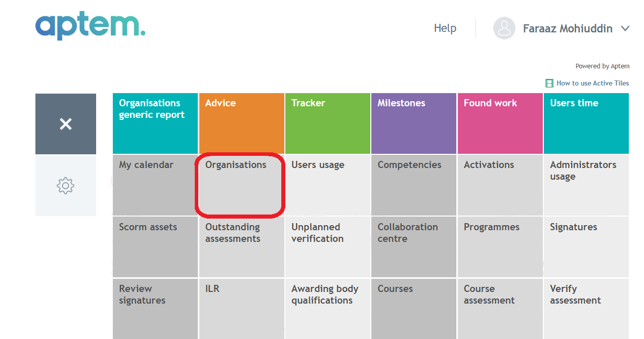Open the Advice tile
644x339 pixels.
click(241, 123)
